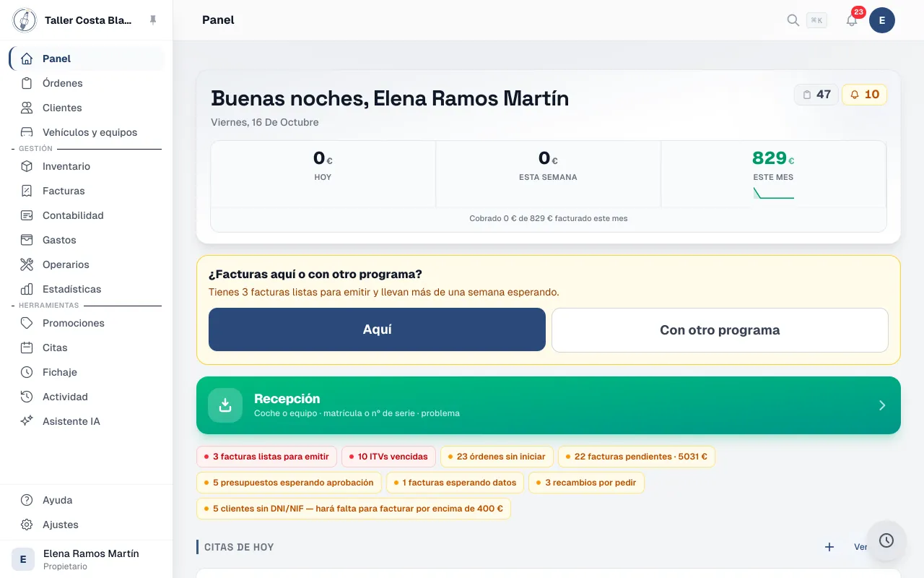924x578 pixels.
Task: Click the 10 ITVs vencidas chip
Action: coord(388,457)
